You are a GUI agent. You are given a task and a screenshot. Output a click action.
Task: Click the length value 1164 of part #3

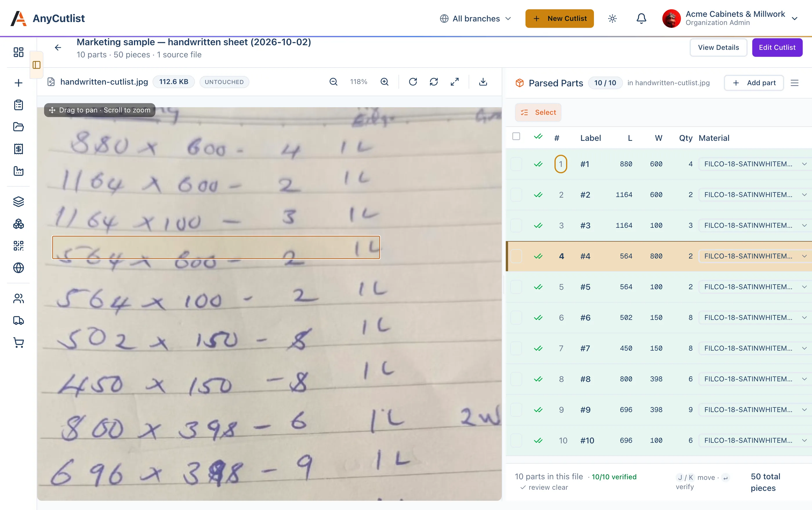point(624,225)
